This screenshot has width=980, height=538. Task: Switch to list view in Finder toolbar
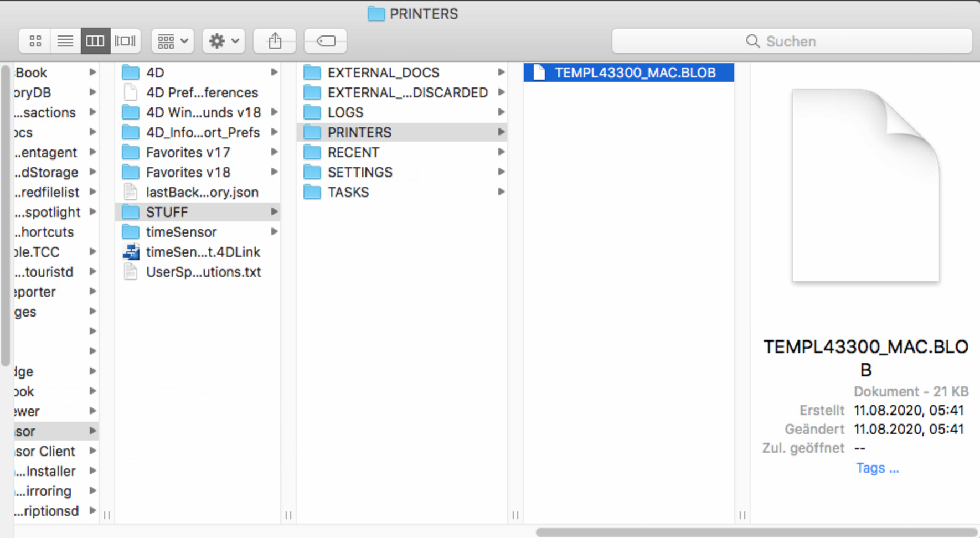tap(65, 41)
